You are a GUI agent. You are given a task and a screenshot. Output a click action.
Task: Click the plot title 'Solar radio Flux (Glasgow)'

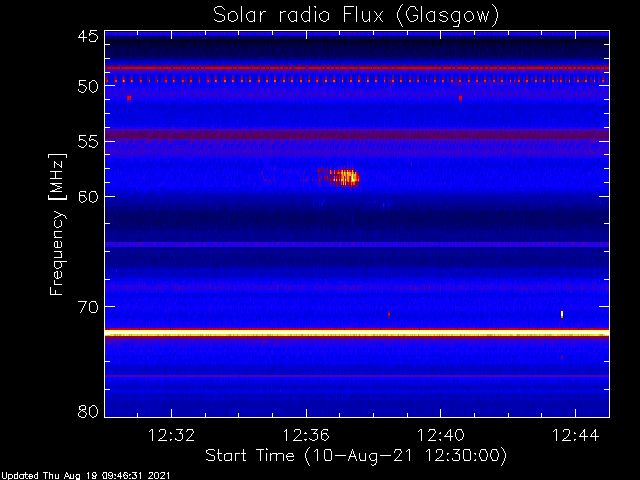tap(356, 16)
